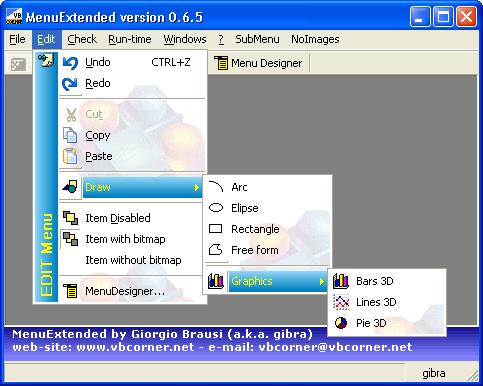
Task: Choose Undo from Edit menu
Action: coord(132,63)
